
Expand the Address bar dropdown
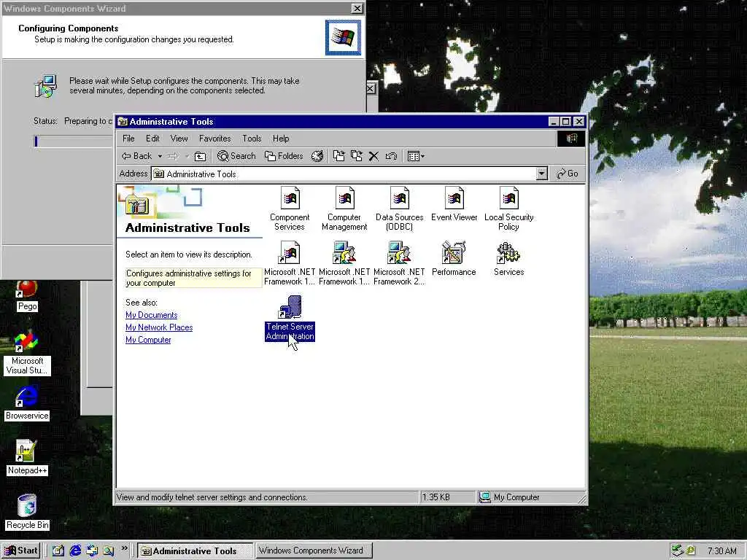pyautogui.click(x=542, y=174)
